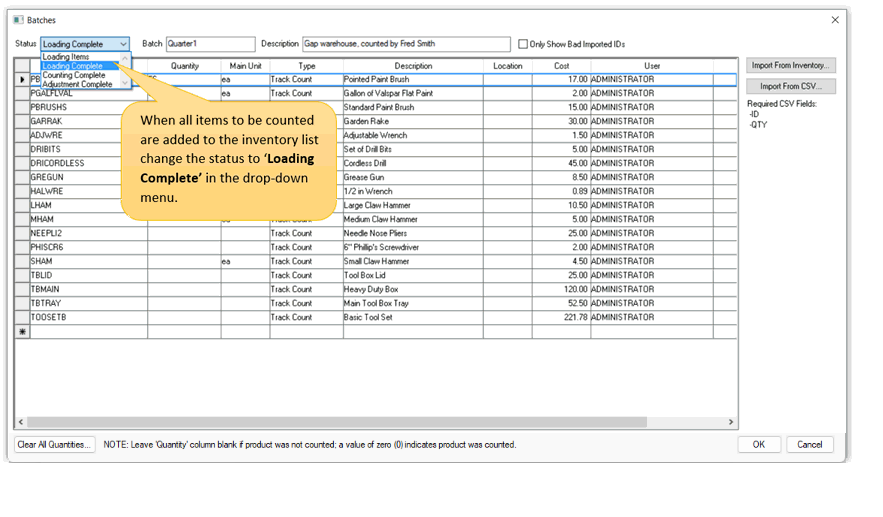The height and width of the screenshot is (517, 883).
Task: Click the 221.78 cost cell
Action: click(x=561, y=317)
